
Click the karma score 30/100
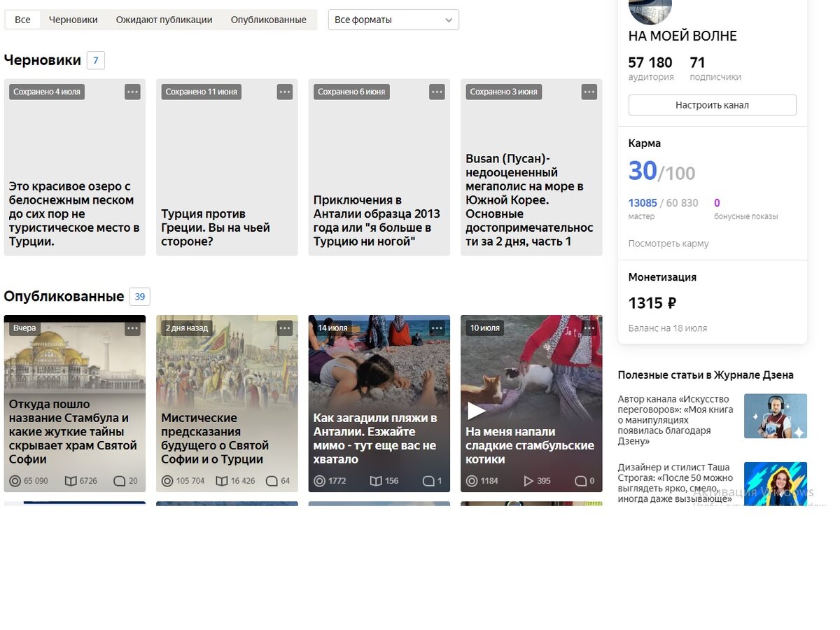click(661, 171)
